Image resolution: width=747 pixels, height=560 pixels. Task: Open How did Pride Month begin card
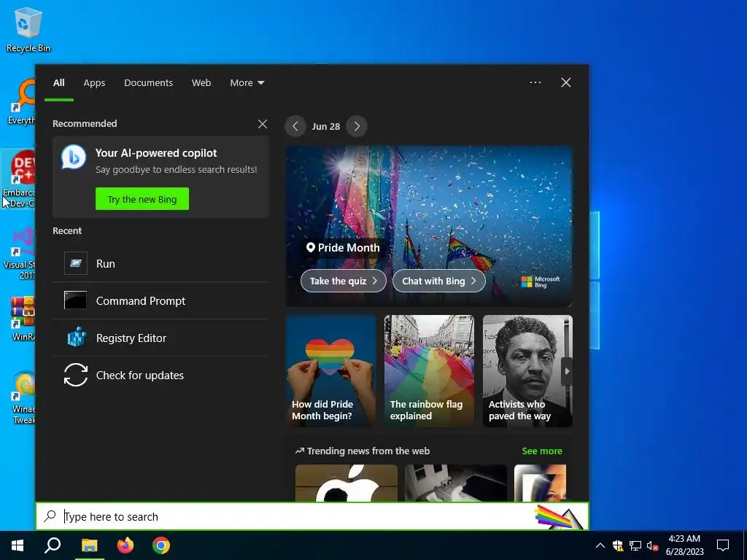(x=331, y=371)
